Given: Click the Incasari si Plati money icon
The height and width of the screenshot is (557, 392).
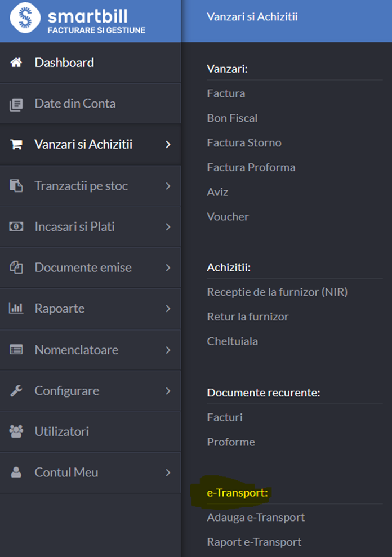Looking at the screenshot, I should (16, 226).
